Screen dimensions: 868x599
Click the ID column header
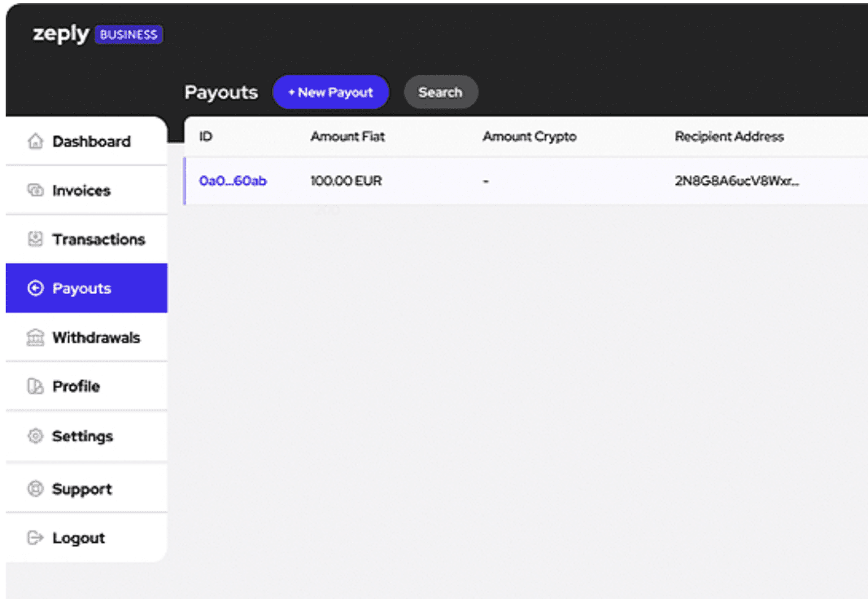pos(205,136)
